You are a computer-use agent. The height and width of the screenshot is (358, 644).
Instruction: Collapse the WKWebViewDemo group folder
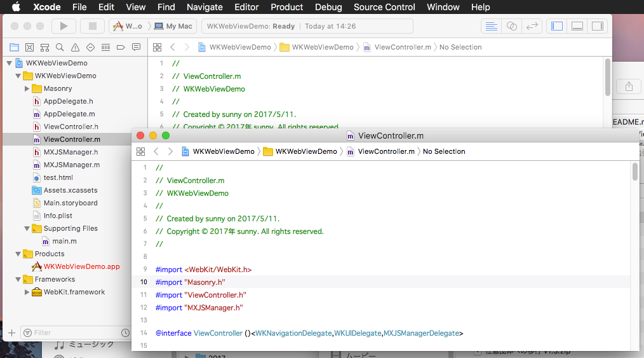(x=18, y=76)
